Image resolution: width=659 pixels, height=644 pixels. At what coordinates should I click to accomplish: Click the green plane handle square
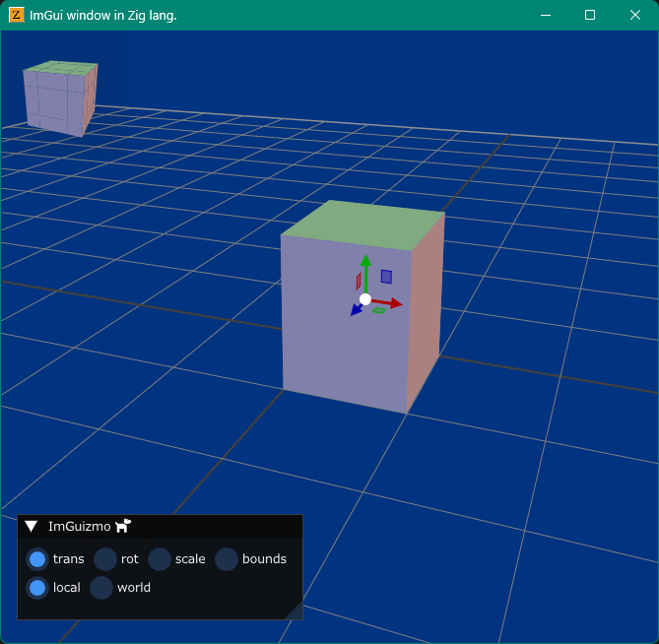[x=378, y=310]
